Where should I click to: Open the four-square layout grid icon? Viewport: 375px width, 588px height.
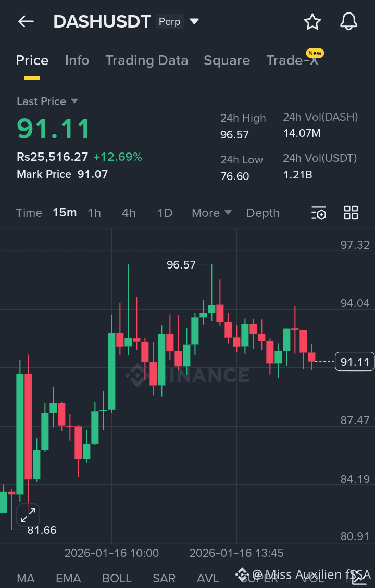coord(351,213)
